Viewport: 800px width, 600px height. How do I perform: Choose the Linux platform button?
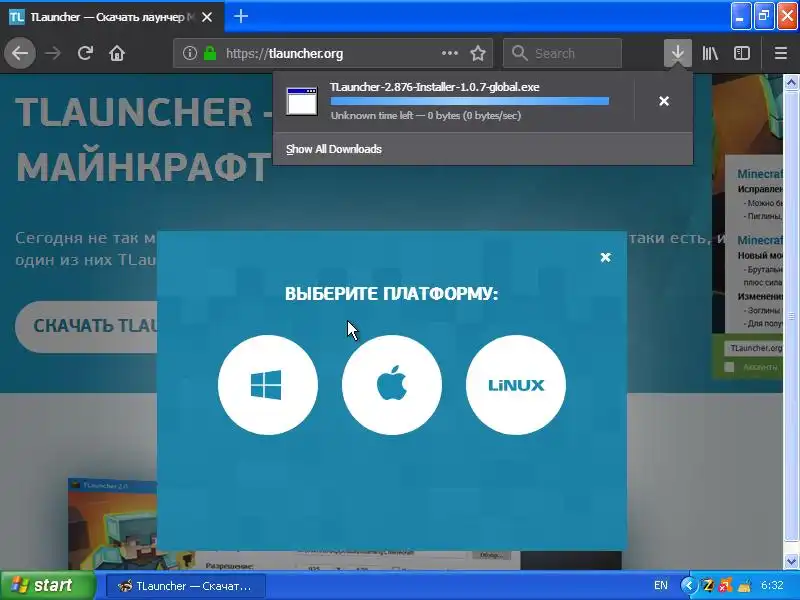(516, 385)
